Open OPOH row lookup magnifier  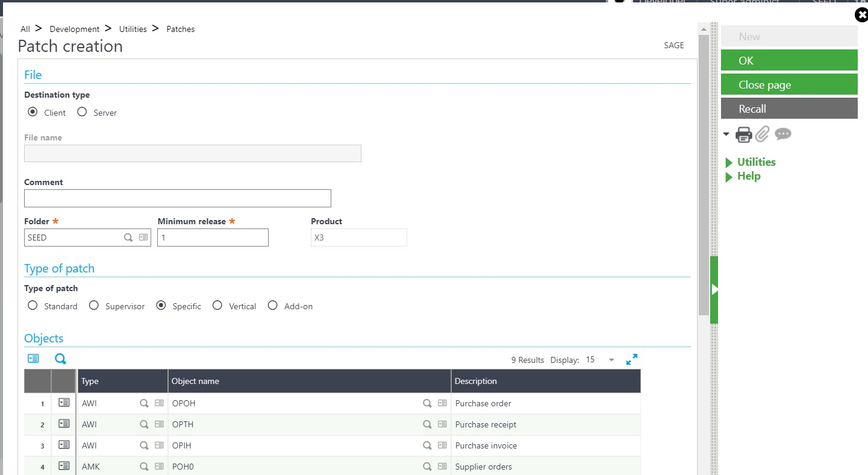[427, 403]
